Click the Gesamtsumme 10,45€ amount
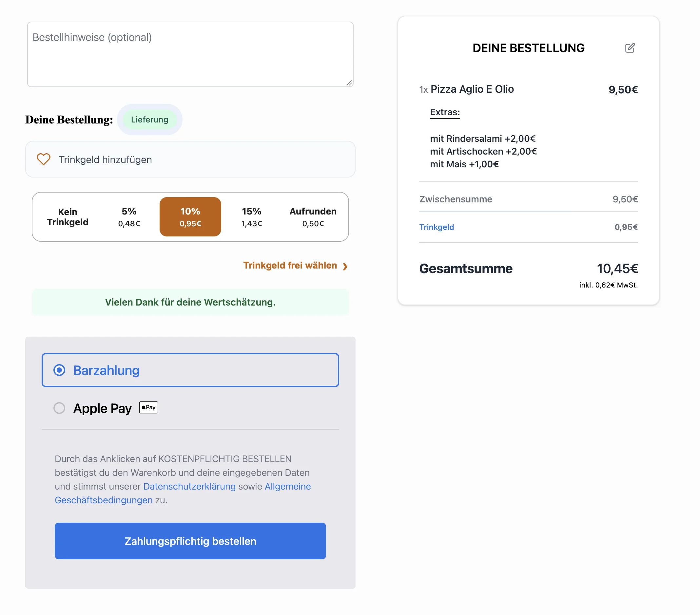Image resolution: width=700 pixels, height=615 pixels. [617, 269]
